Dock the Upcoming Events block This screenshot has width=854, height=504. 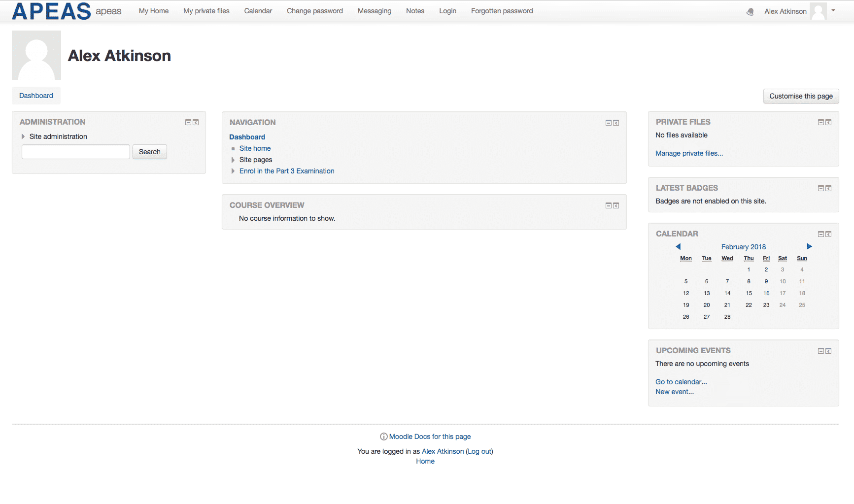[x=828, y=351]
